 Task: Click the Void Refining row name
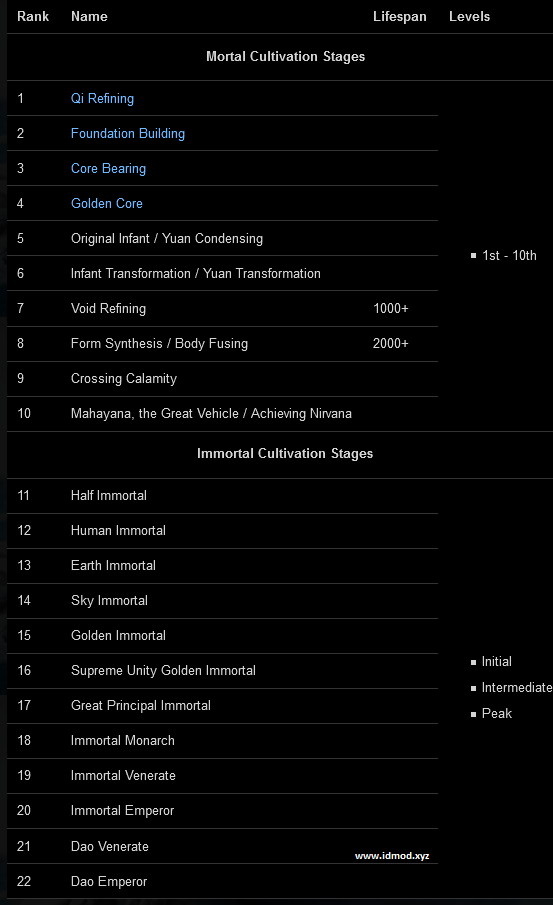(x=108, y=308)
